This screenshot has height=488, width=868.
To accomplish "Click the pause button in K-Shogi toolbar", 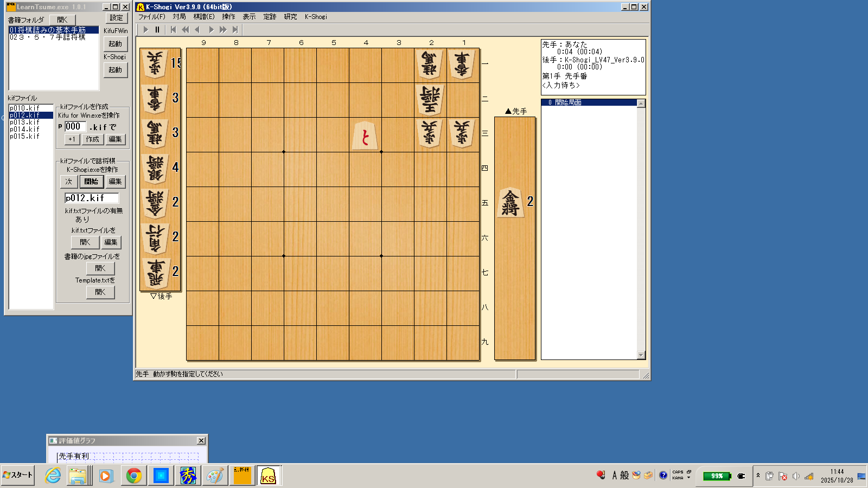I will pos(157,30).
